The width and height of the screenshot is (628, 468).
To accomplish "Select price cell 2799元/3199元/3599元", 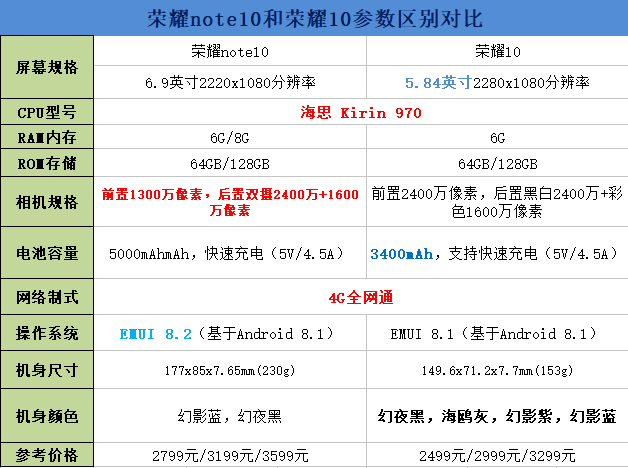I will (x=230, y=455).
